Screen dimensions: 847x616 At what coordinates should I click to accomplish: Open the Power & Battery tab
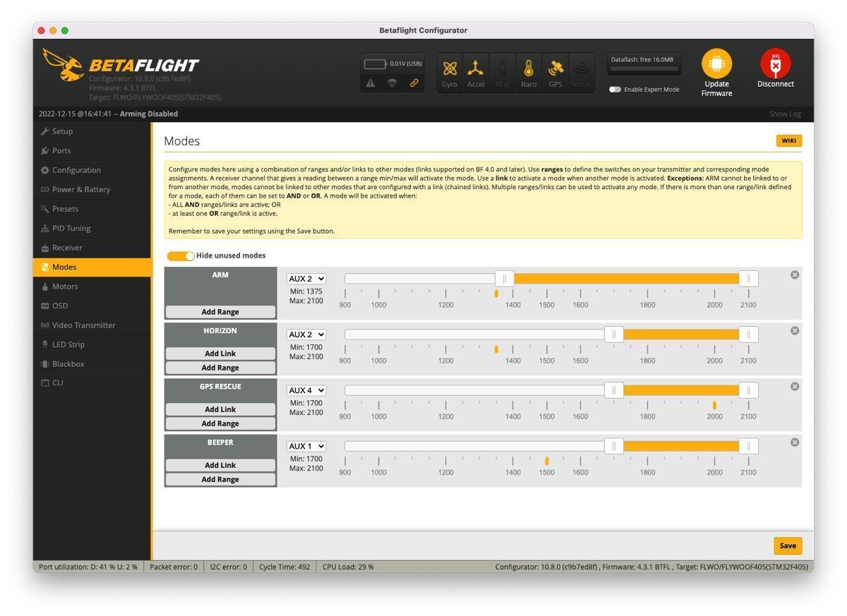tap(92, 189)
